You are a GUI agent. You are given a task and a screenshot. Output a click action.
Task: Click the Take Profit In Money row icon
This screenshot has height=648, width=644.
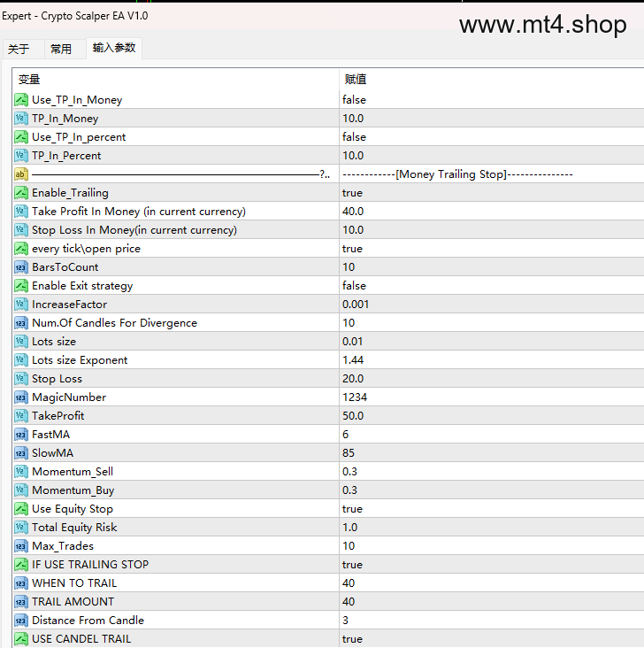click(x=21, y=212)
